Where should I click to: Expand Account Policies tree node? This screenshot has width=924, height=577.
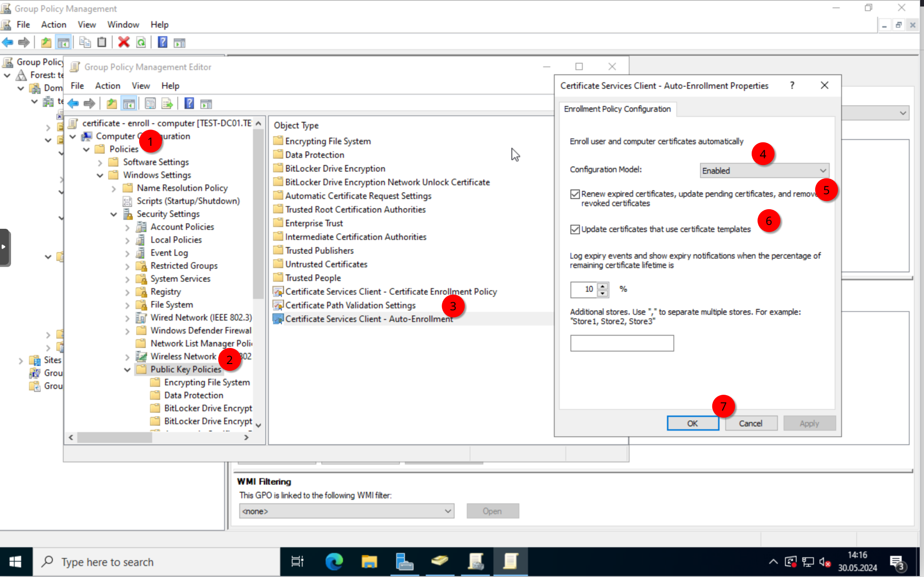tap(127, 227)
